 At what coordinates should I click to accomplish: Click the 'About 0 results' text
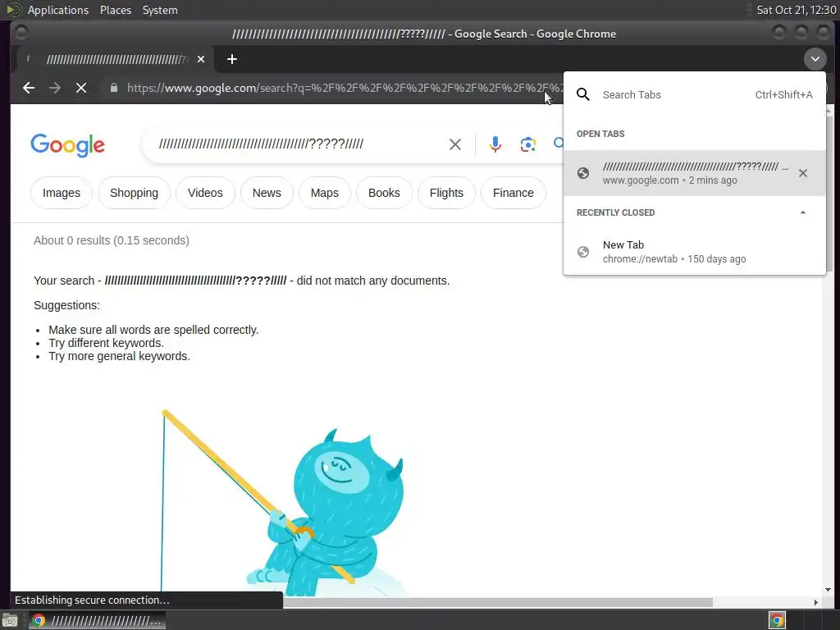click(x=112, y=240)
